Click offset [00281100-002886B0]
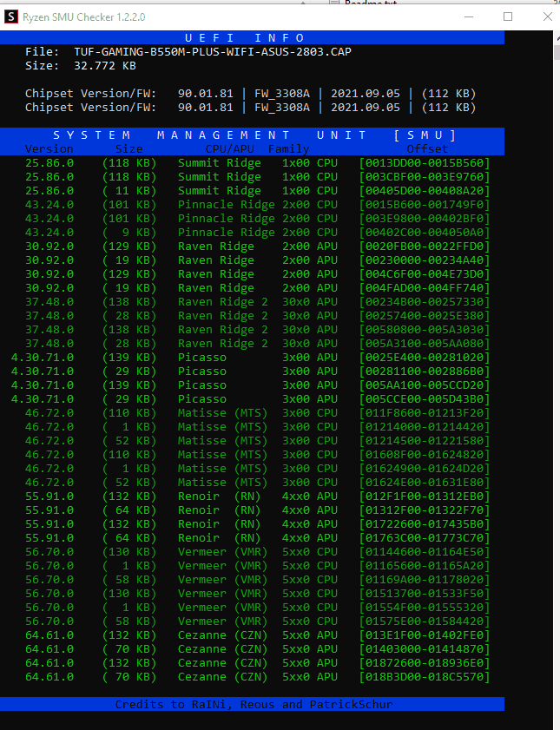560x730 pixels. pyautogui.click(x=424, y=372)
